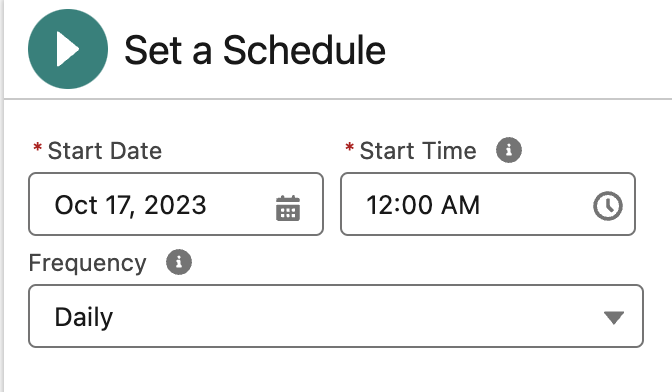Click the Frequency label
This screenshot has width=672, height=392.
(x=87, y=263)
